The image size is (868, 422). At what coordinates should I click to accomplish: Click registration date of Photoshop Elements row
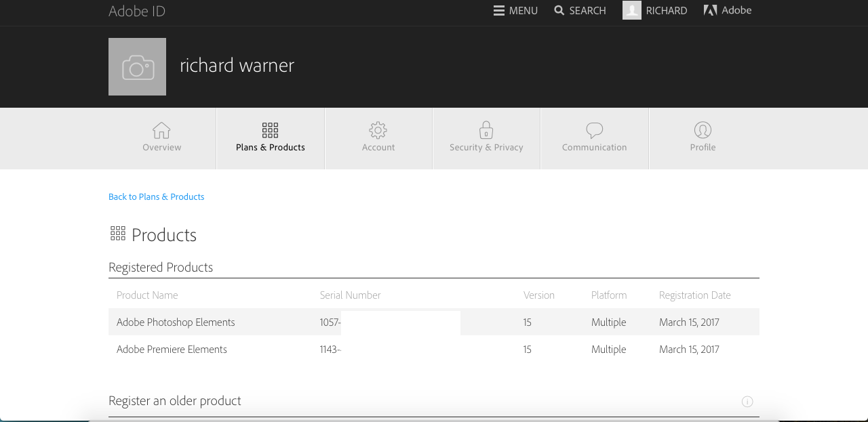click(x=689, y=322)
